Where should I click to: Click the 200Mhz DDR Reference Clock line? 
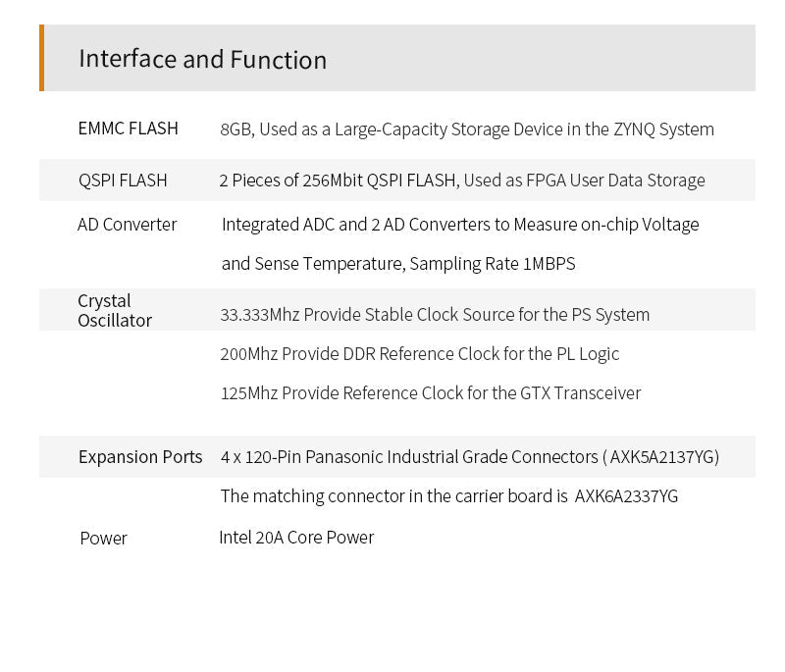(420, 354)
